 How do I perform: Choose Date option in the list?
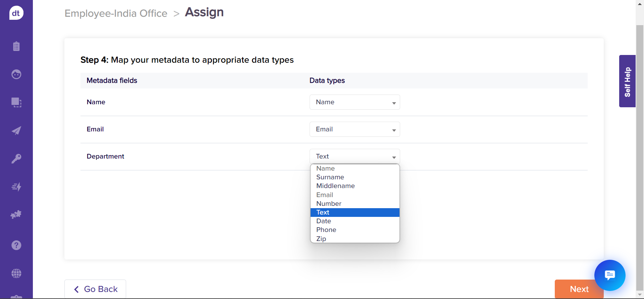(x=324, y=221)
